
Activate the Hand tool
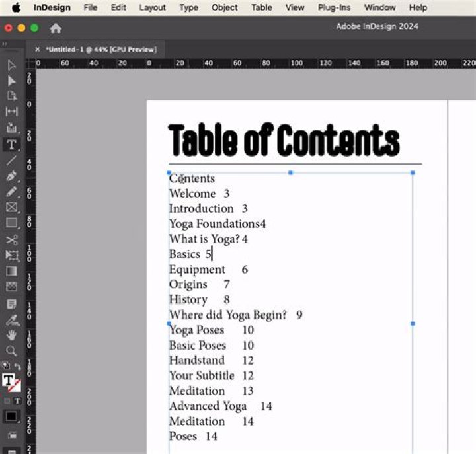tap(11, 335)
